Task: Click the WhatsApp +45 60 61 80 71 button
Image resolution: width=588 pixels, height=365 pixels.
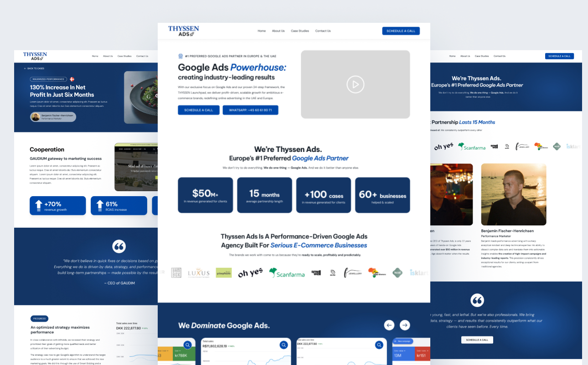Action: pos(250,110)
